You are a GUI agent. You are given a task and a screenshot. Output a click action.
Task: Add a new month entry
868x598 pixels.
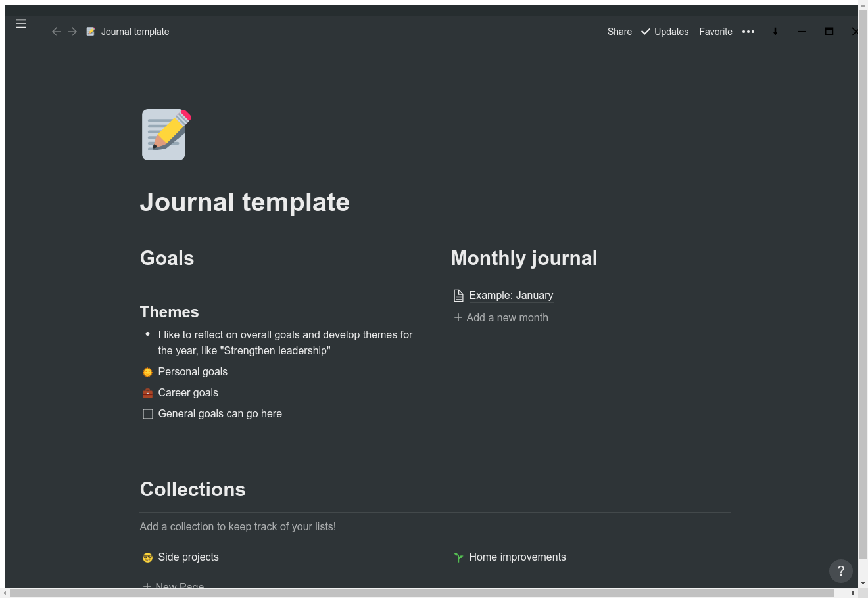501,317
